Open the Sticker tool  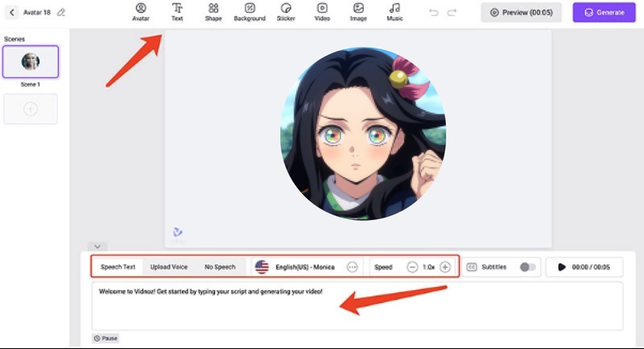pos(286,12)
